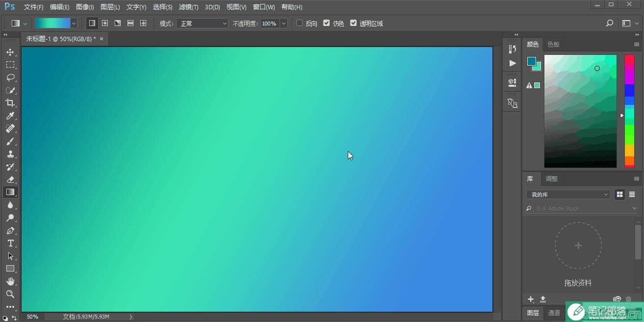Open the 我的库 library dropdown

568,195
